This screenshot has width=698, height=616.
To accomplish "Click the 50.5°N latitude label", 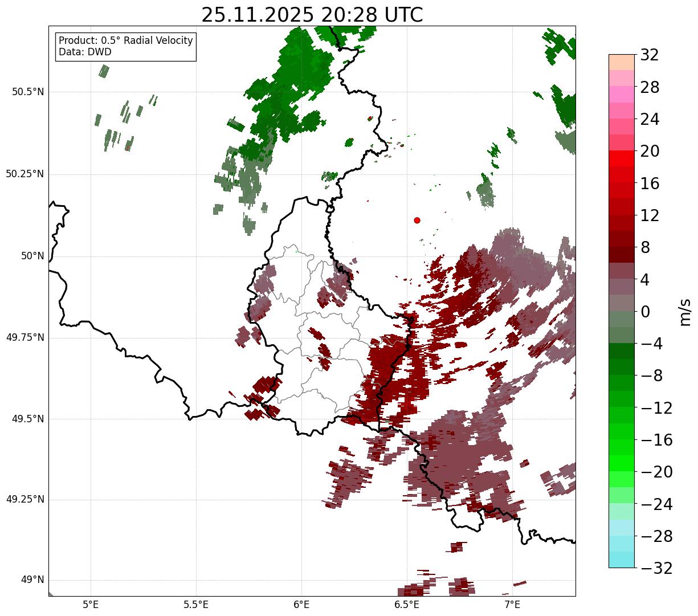I will (x=28, y=92).
